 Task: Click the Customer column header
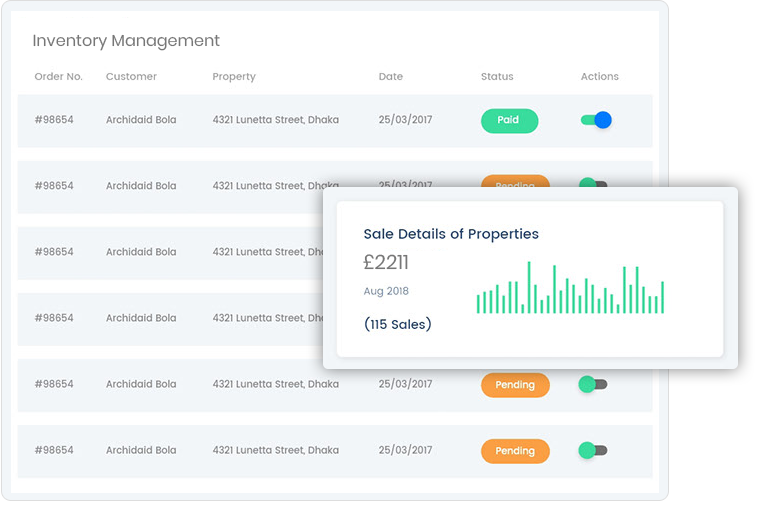[x=131, y=76]
